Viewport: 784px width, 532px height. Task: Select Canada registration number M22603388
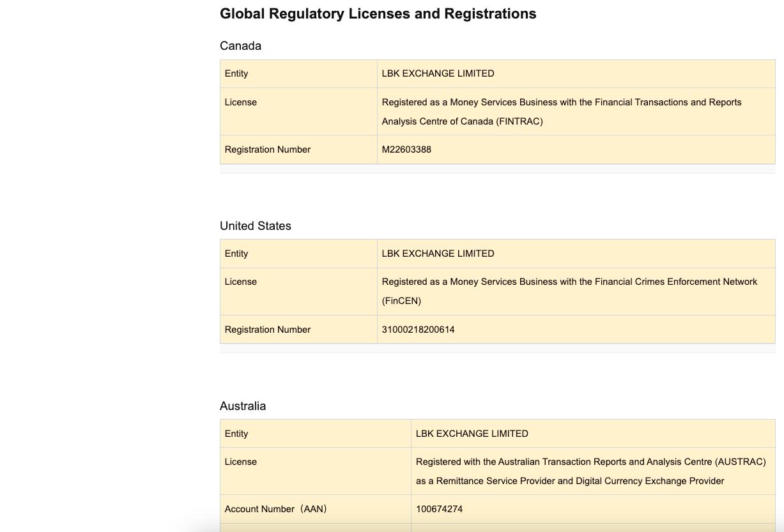click(x=406, y=149)
